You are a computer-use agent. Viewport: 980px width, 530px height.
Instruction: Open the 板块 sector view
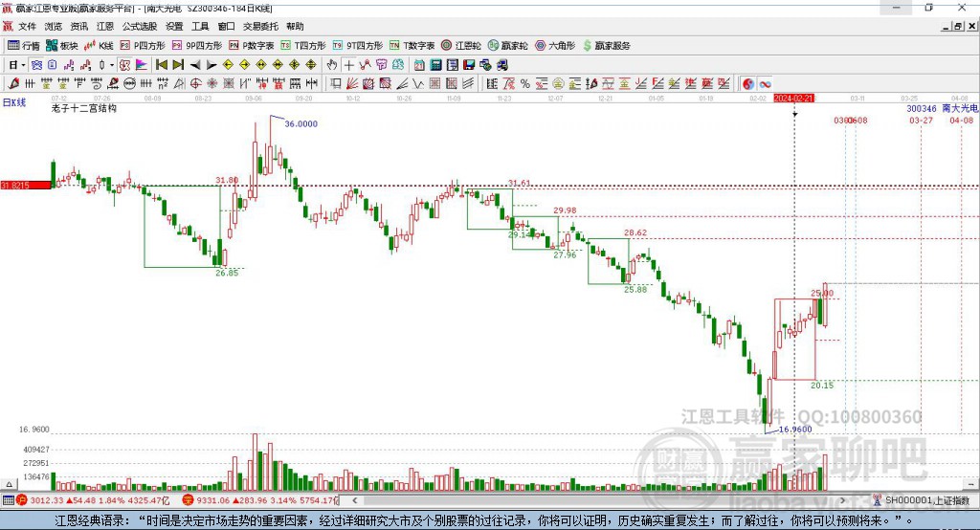(x=62, y=46)
